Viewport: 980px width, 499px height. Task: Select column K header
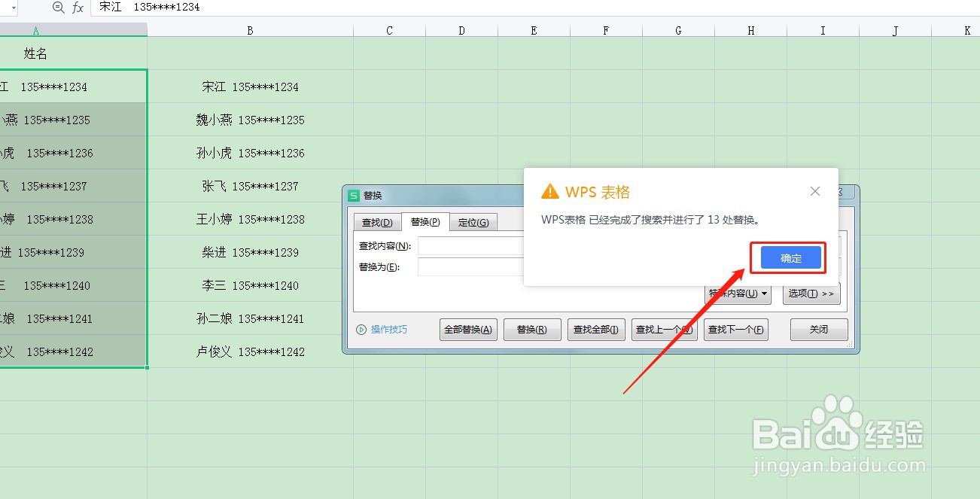(x=956, y=30)
